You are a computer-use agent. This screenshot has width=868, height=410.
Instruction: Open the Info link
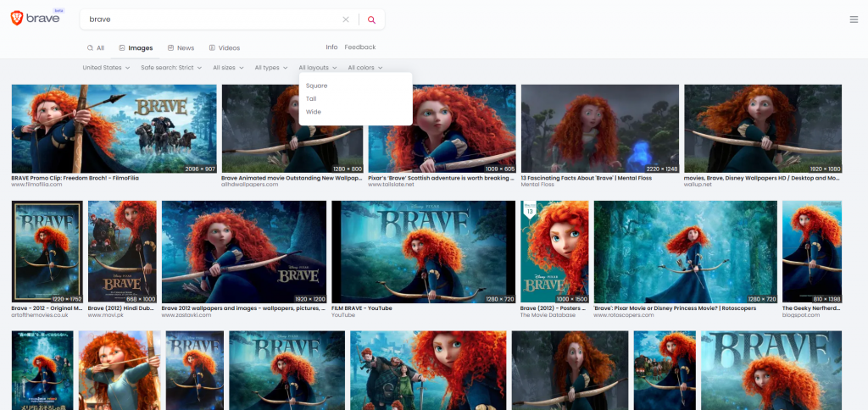pos(331,47)
